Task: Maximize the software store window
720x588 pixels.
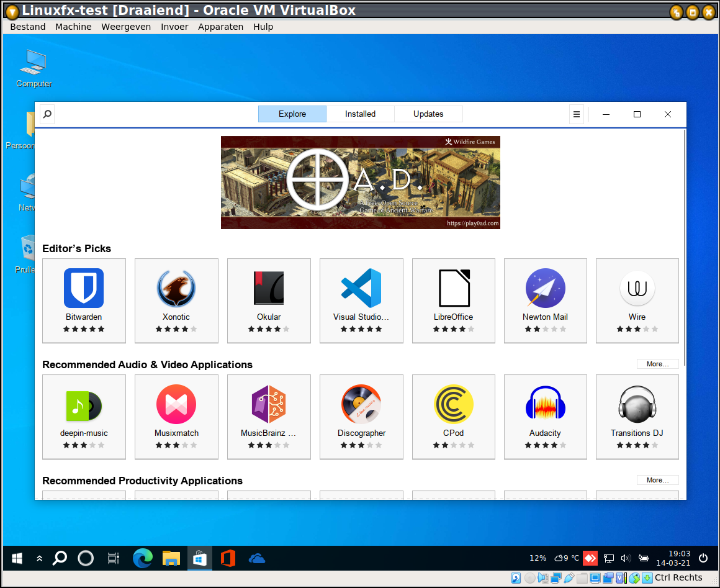Action: [x=637, y=114]
